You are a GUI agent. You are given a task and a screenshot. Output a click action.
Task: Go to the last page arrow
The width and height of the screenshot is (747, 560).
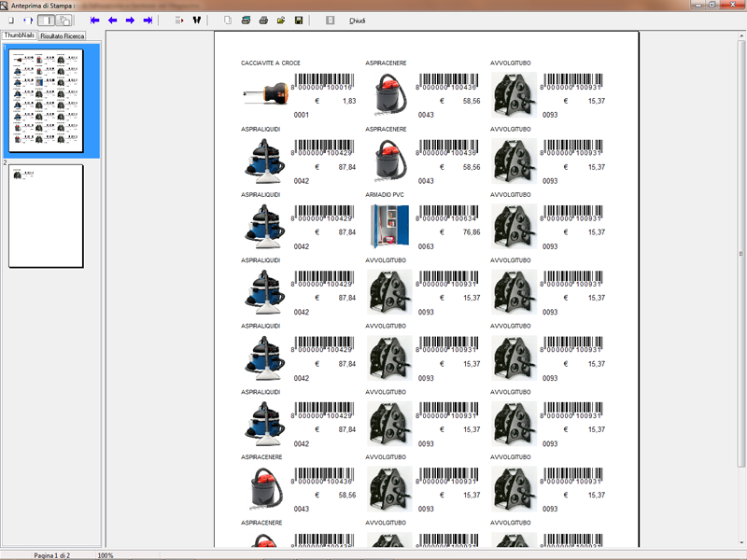(148, 21)
